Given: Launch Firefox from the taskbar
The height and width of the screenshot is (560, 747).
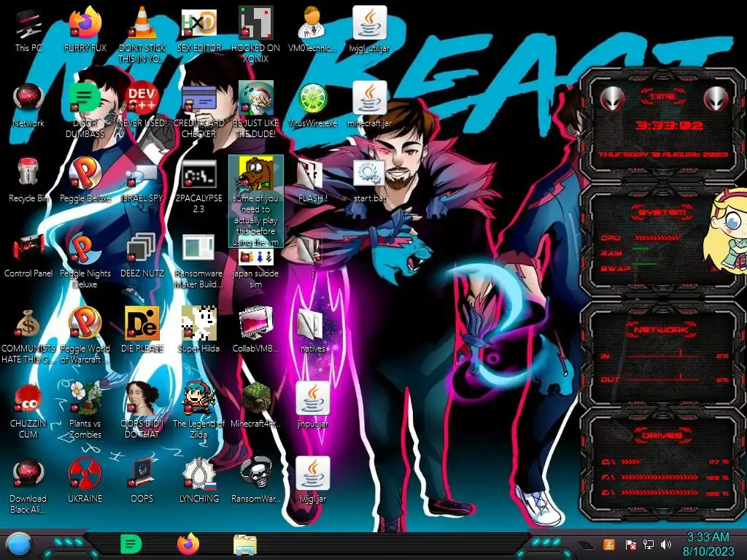Looking at the screenshot, I should click(188, 544).
